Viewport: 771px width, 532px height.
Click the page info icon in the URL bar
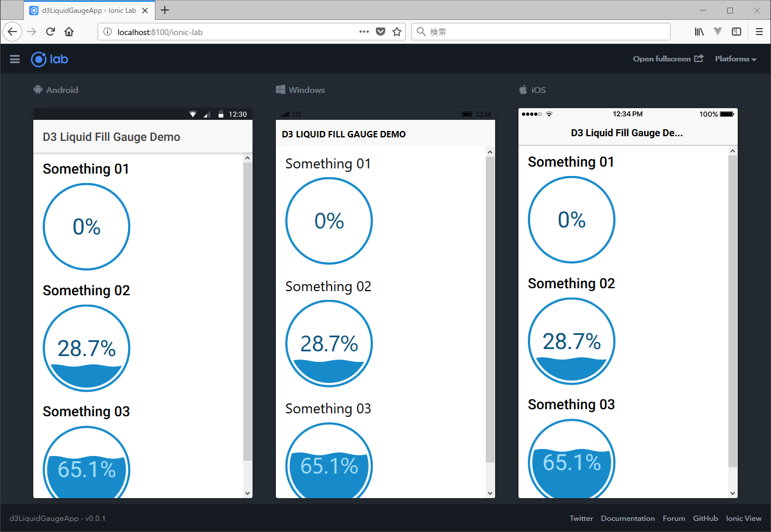tap(109, 32)
